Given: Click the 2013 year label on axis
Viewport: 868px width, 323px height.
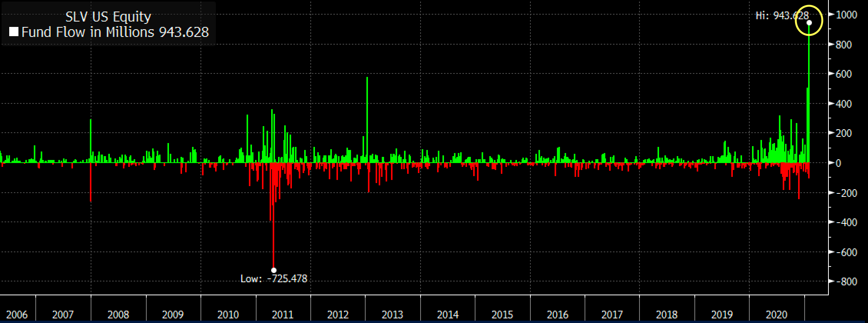Looking at the screenshot, I should coord(393,315).
